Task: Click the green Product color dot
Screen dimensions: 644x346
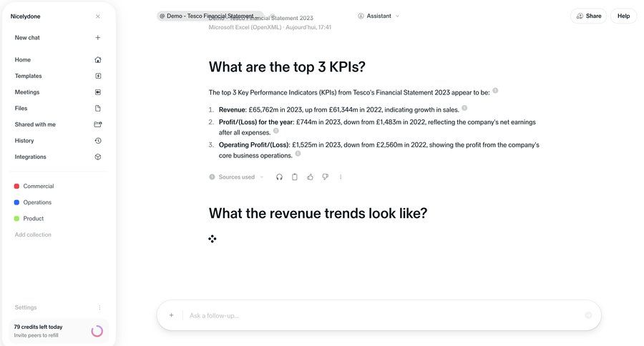Action: click(17, 218)
